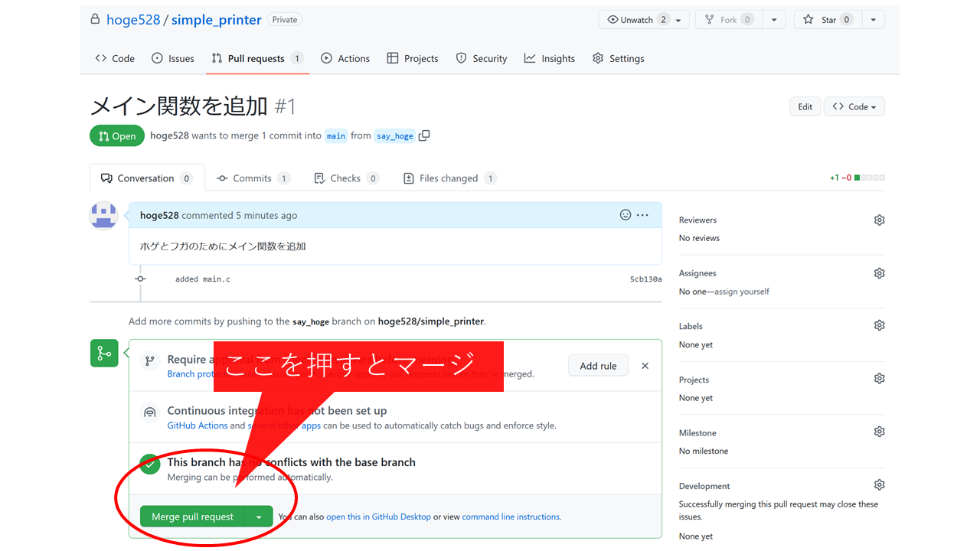Click the Development gear icon
The width and height of the screenshot is (980, 551).
coord(879,485)
